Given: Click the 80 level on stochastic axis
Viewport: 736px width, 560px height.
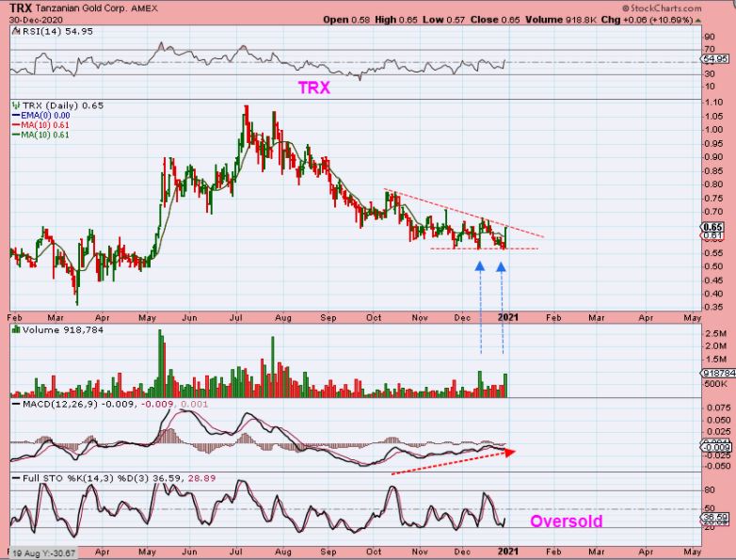Looking at the screenshot, I should click(x=710, y=490).
